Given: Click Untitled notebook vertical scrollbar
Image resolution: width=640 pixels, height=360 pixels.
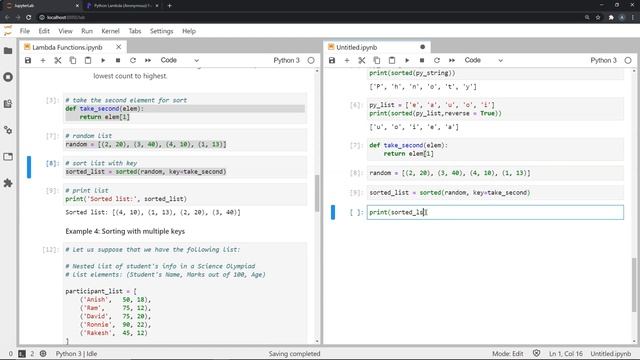Looking at the screenshot, I should pyautogui.click(x=634, y=284).
